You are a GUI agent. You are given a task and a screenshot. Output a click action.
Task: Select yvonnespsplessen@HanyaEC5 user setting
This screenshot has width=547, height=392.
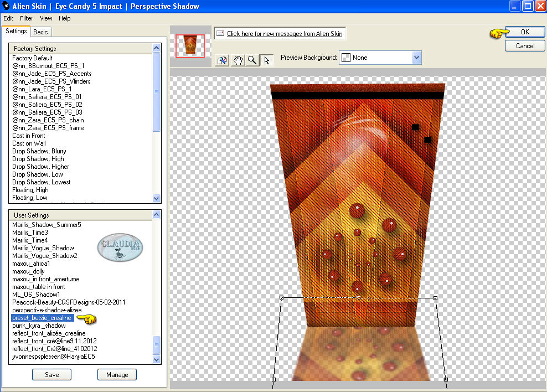tap(53, 357)
